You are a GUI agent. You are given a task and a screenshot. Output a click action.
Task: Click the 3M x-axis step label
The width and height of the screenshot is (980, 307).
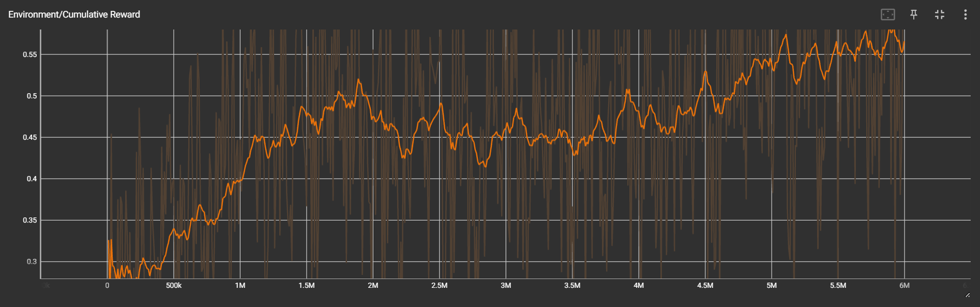click(506, 285)
